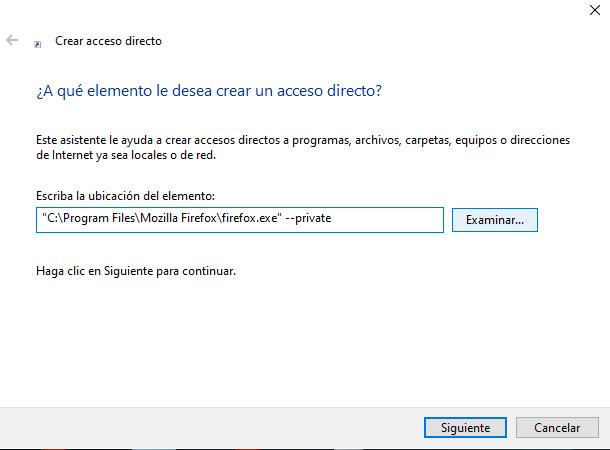The height and width of the screenshot is (450, 610).
Task: Click the 'Haga clic en Siguiente' hint text
Action: (135, 271)
